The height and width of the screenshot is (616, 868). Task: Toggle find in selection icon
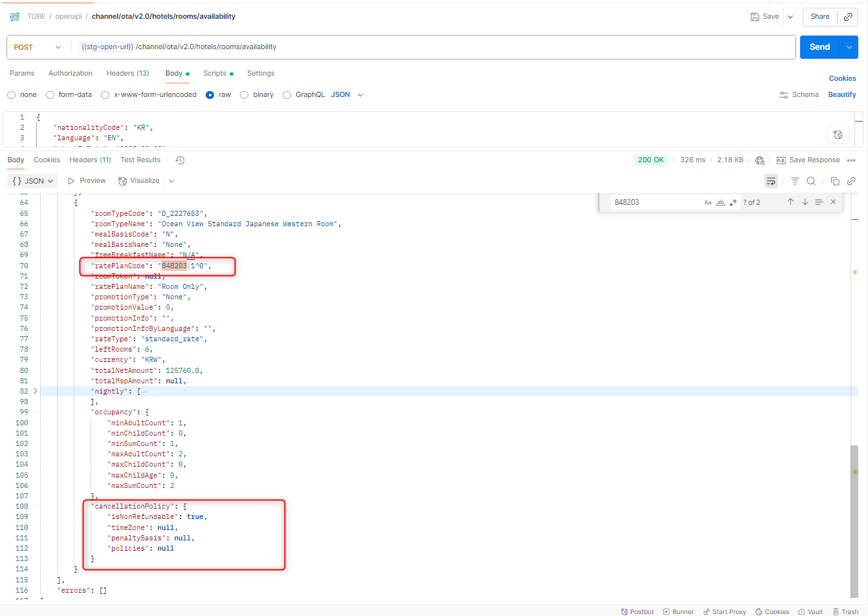[819, 202]
